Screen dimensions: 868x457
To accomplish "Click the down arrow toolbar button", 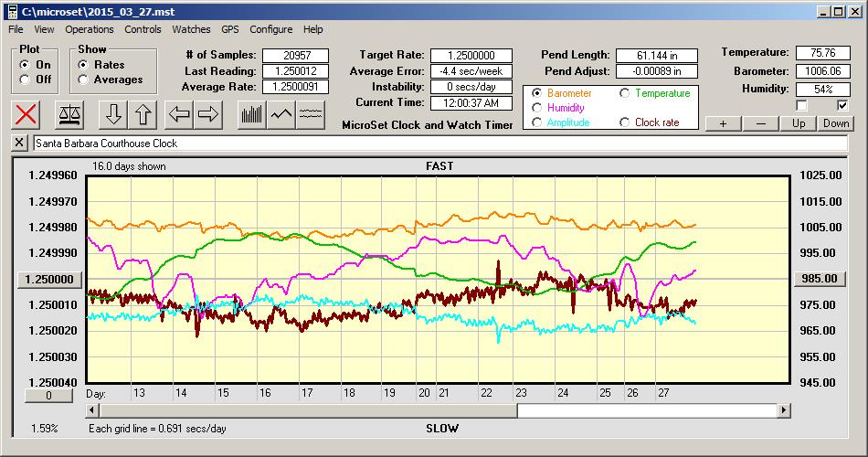I will tap(113, 114).
